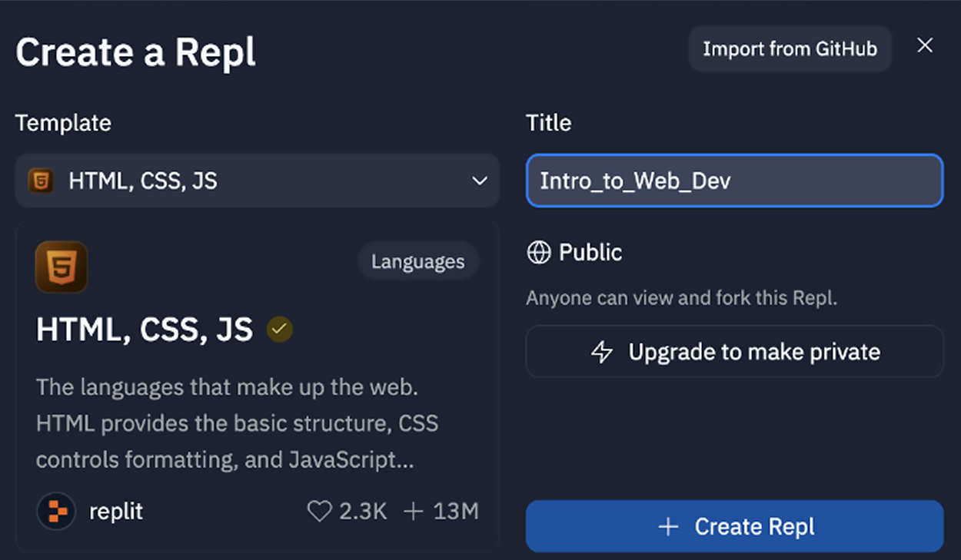Screen dimensions: 961x560
Task: Close the Create a Repl dialog
Action: point(925,45)
